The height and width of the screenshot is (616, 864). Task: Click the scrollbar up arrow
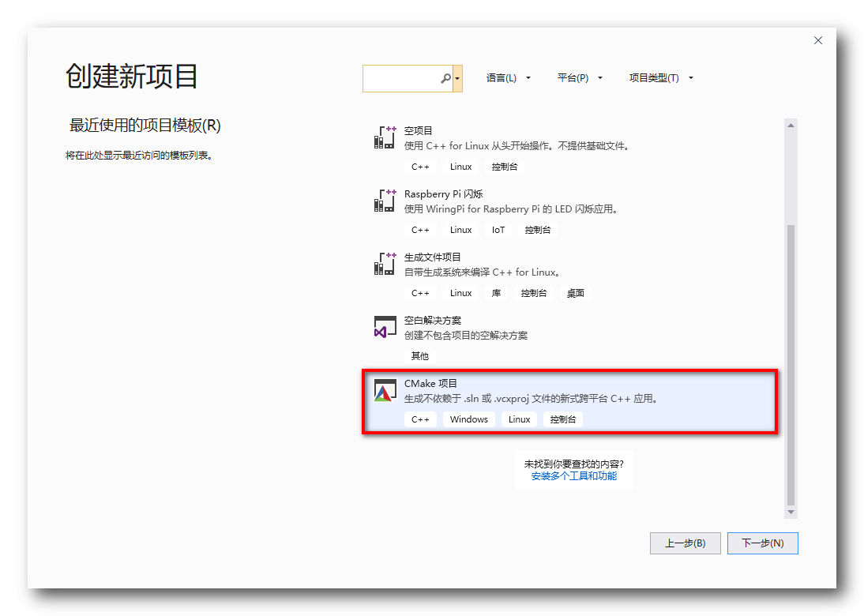click(791, 123)
